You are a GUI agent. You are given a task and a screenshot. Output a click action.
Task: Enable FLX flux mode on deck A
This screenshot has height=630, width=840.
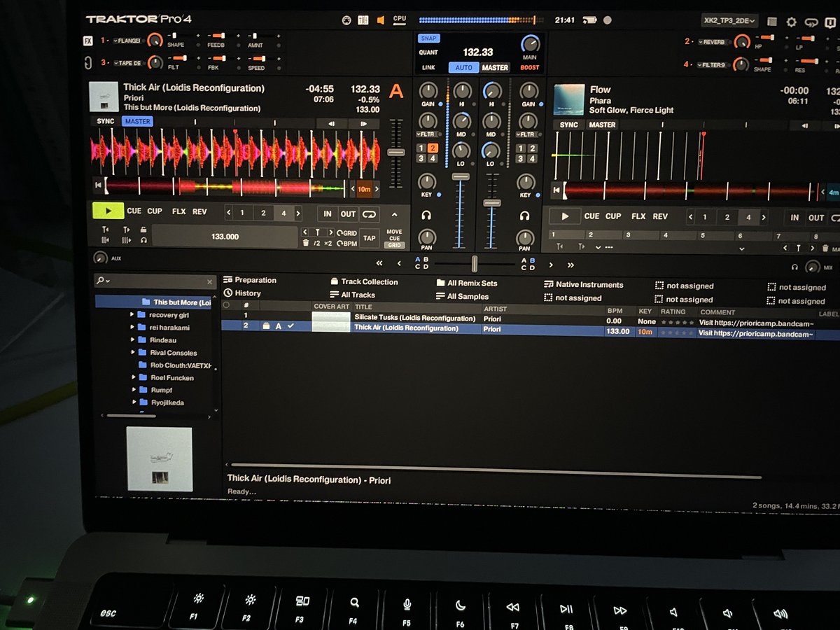[178, 211]
